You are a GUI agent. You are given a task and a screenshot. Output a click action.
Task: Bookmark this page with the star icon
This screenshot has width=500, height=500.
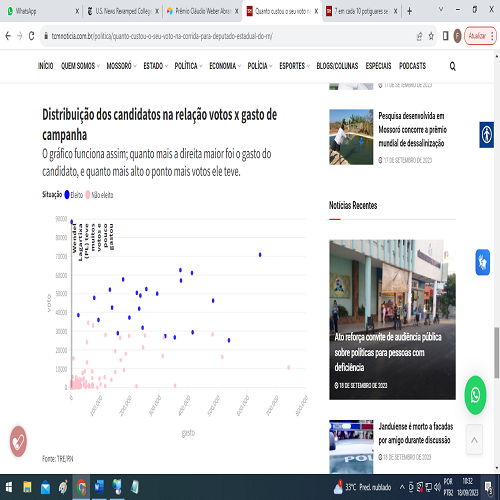pyautogui.click(x=431, y=36)
